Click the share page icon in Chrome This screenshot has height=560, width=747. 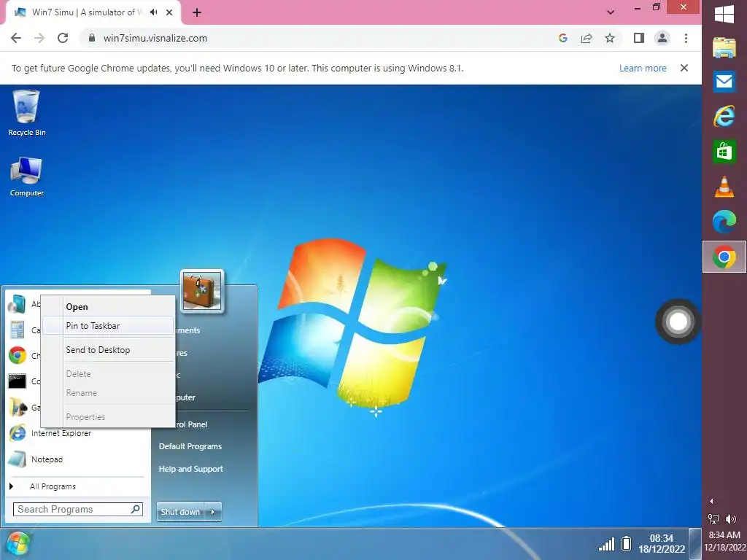(x=587, y=38)
